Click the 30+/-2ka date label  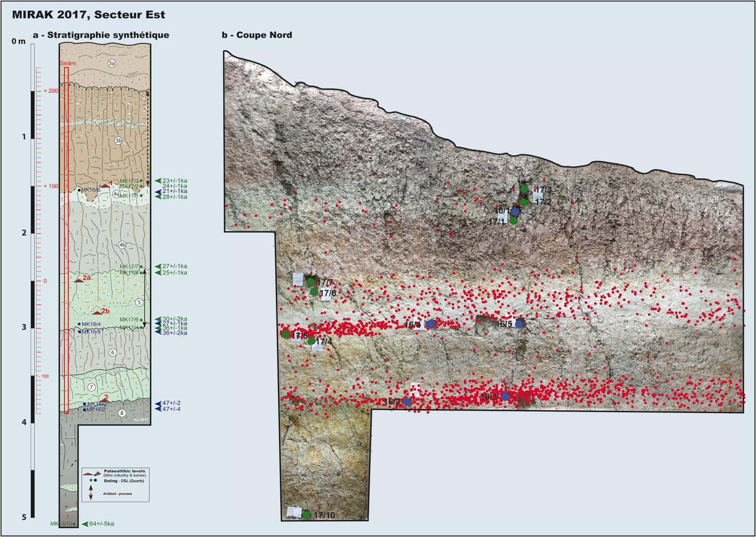tap(174, 318)
